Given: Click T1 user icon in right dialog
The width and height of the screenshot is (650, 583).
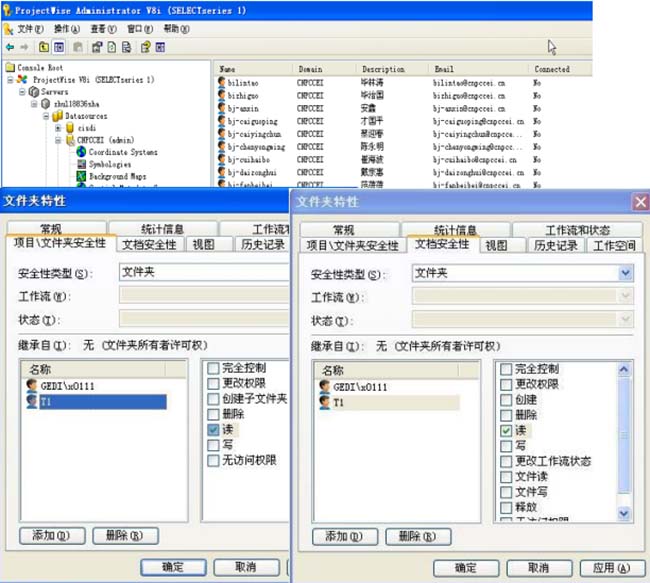Looking at the screenshot, I should [x=325, y=402].
